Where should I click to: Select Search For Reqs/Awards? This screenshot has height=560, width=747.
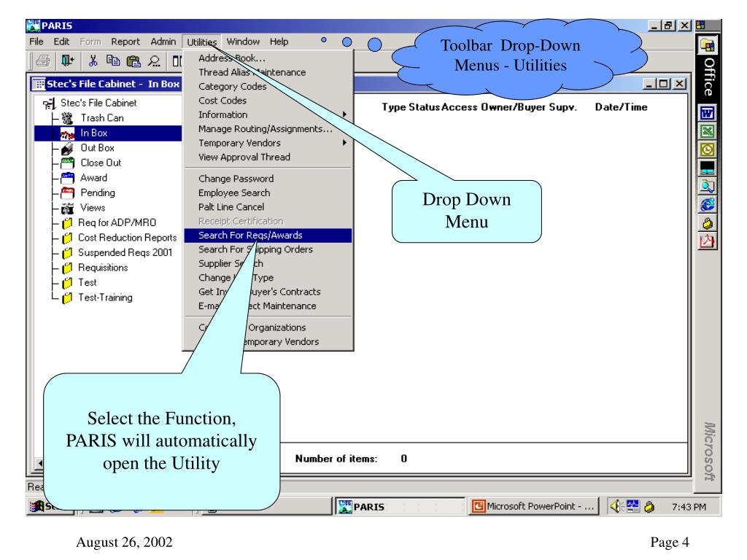(268, 236)
